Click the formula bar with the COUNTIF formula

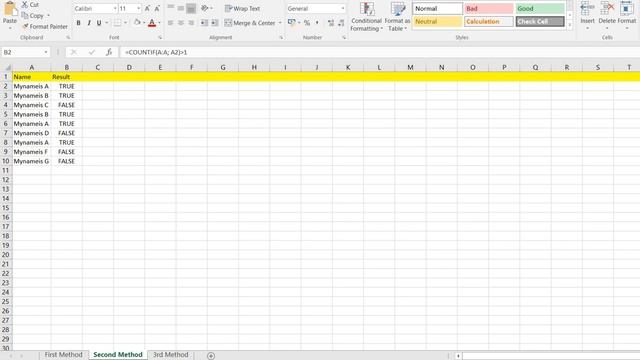380,52
